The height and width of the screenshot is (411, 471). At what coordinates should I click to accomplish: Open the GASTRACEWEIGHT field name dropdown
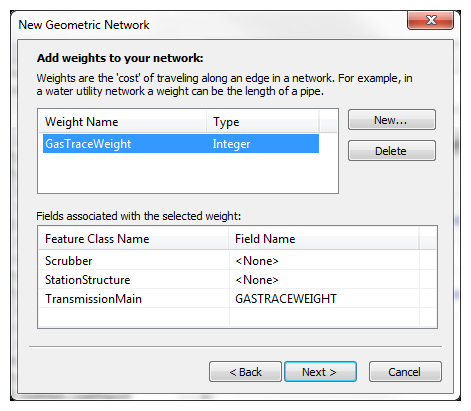(x=324, y=299)
